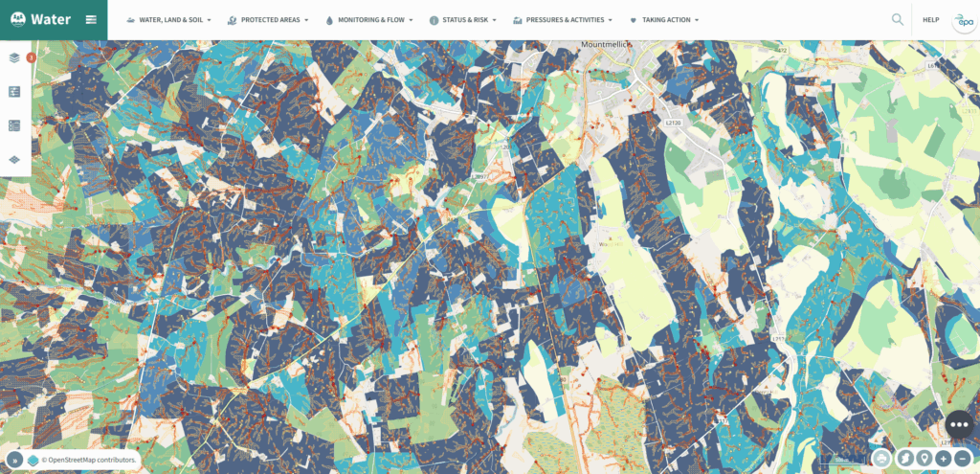The image size is (980, 474).
Task: Collapse the attribution bar with double-arrow button
Action: point(16,461)
